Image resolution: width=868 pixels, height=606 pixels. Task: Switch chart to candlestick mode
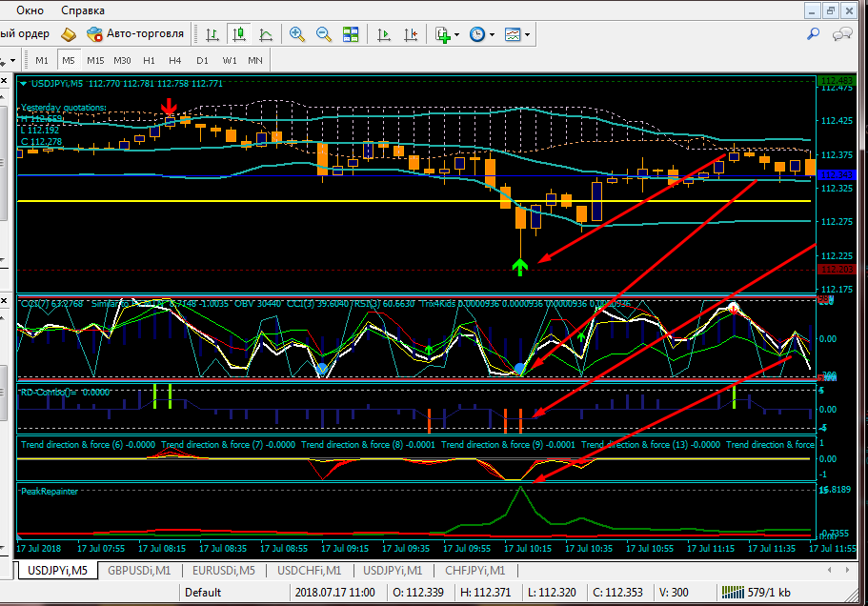[x=239, y=34]
